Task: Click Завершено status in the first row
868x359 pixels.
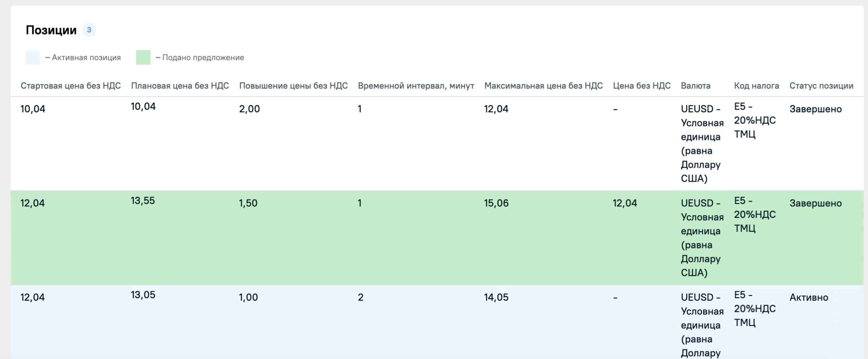Action: pyautogui.click(x=816, y=109)
